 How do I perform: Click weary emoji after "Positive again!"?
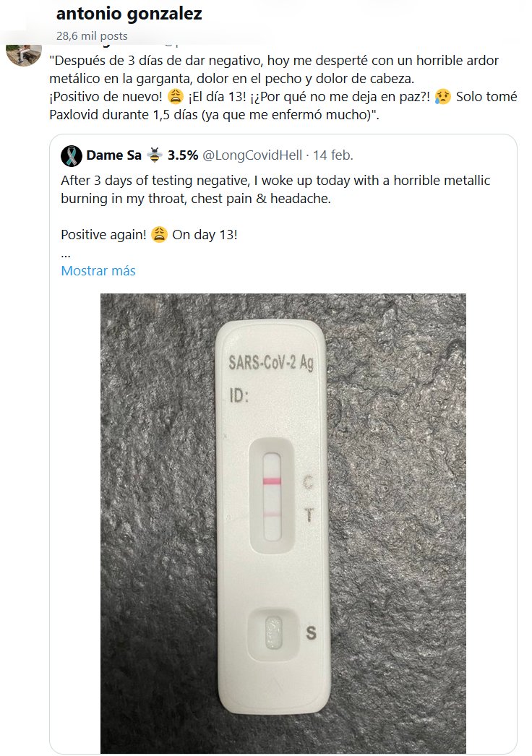pyautogui.click(x=160, y=236)
